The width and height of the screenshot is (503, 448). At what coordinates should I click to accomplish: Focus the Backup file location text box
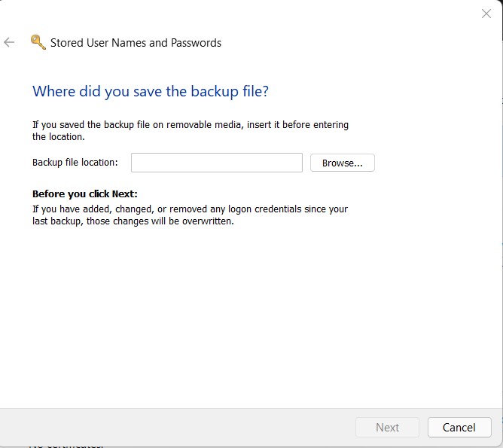coord(216,163)
